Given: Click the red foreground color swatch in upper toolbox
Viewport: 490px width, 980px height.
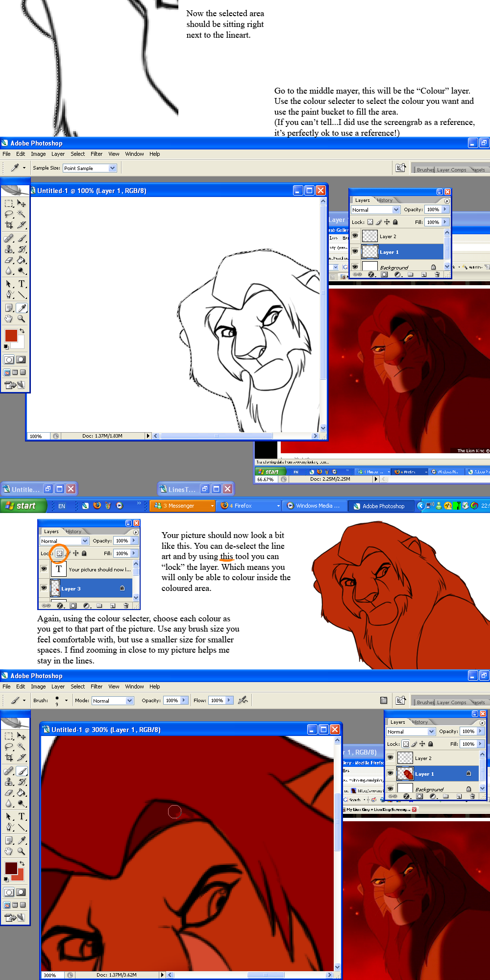Looking at the screenshot, I should [11, 336].
